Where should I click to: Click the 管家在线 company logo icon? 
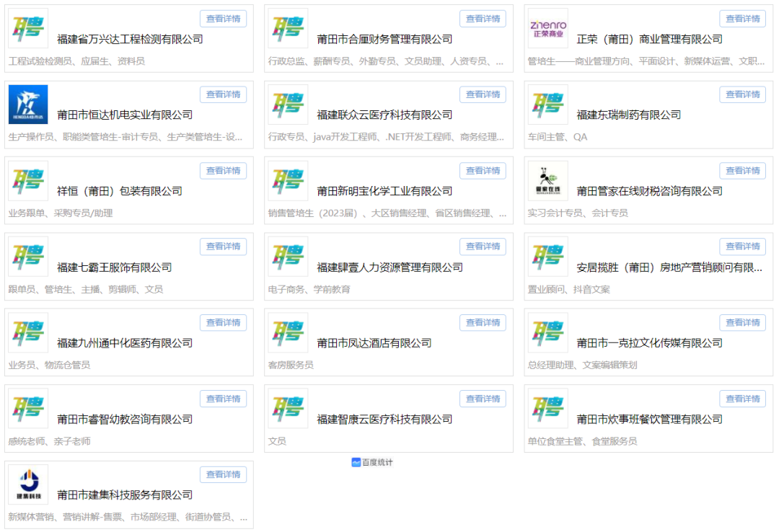(x=547, y=180)
